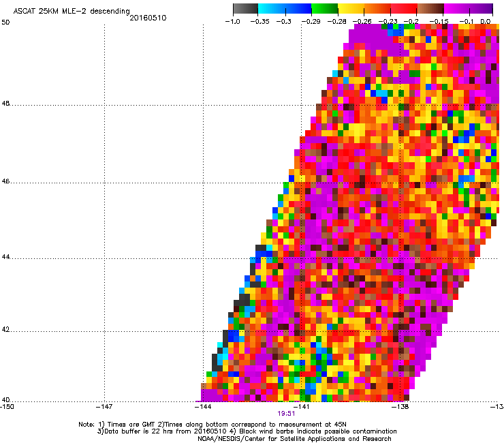This screenshot has height=443, width=504.
Task: Click the date label '20160510'
Action: tap(148, 18)
